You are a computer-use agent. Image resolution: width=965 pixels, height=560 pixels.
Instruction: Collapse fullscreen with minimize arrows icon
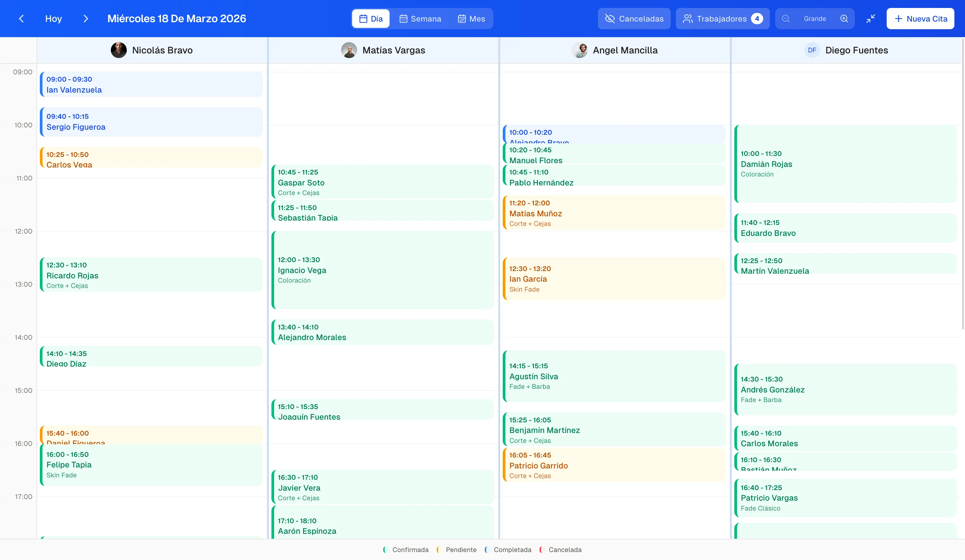[x=871, y=19]
